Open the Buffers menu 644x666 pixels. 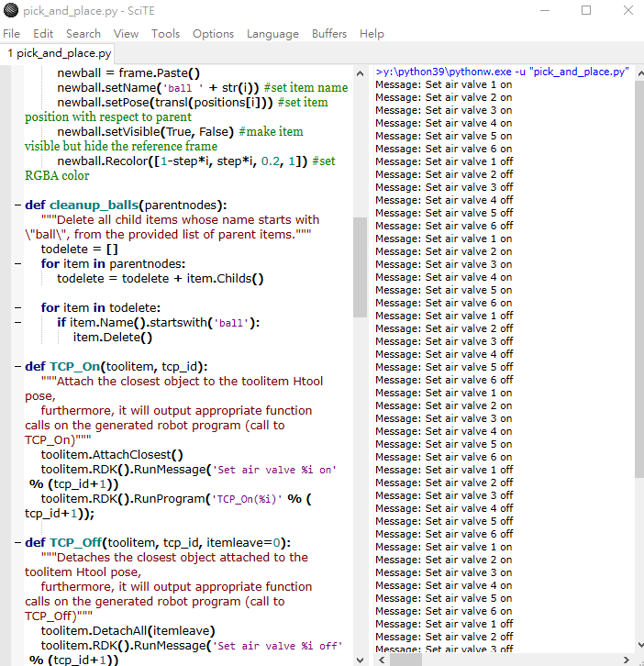(x=329, y=34)
